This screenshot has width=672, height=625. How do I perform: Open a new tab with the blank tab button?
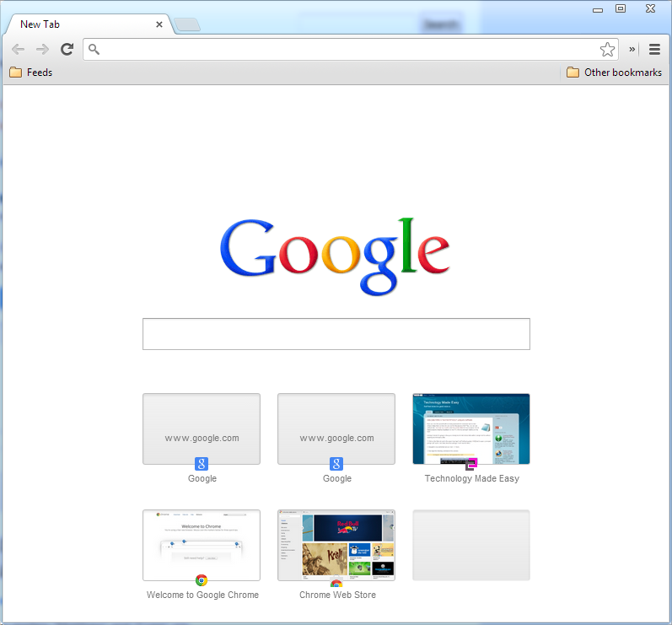point(187,24)
